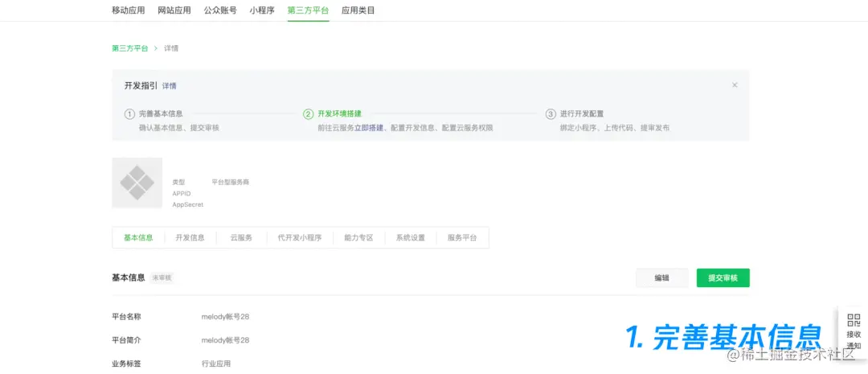
Task: Close the 开发指引 guide panel
Action: point(735,85)
